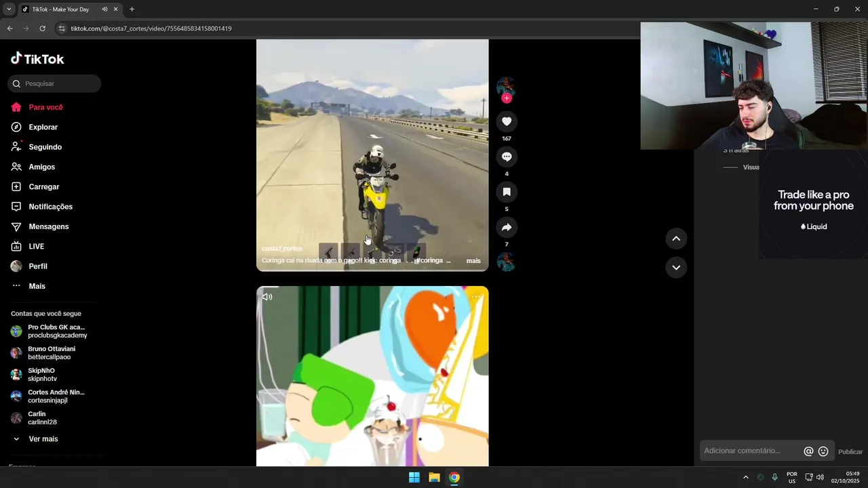
Task: Open comments via speech bubble icon
Action: click(507, 157)
